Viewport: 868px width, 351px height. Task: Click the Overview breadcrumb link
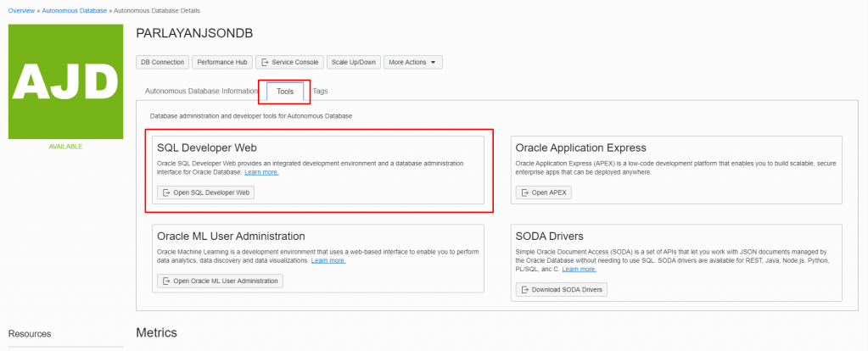pos(21,10)
